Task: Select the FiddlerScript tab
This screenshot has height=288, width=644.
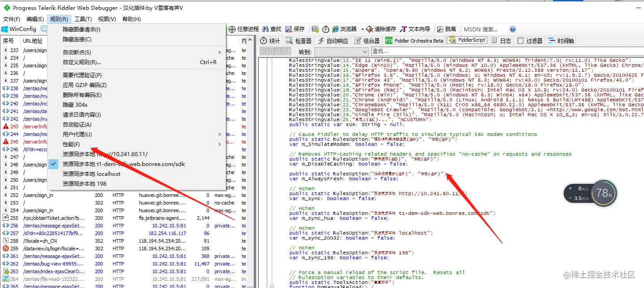Action: (467, 40)
